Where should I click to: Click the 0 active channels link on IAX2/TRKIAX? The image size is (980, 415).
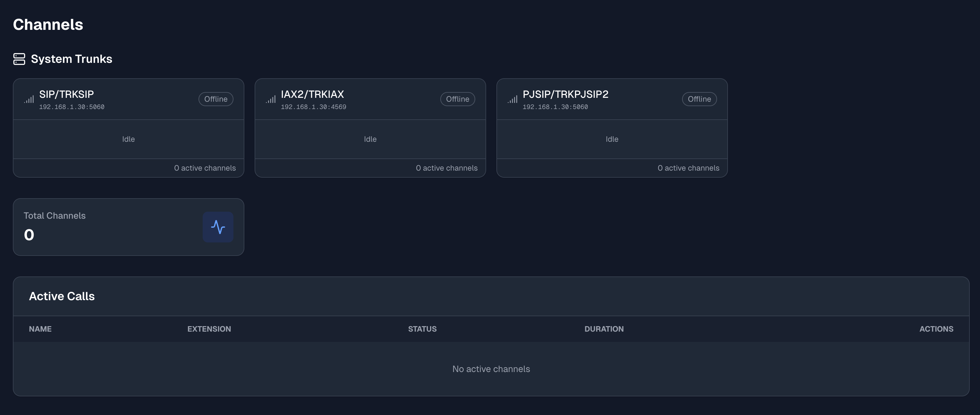click(x=447, y=168)
